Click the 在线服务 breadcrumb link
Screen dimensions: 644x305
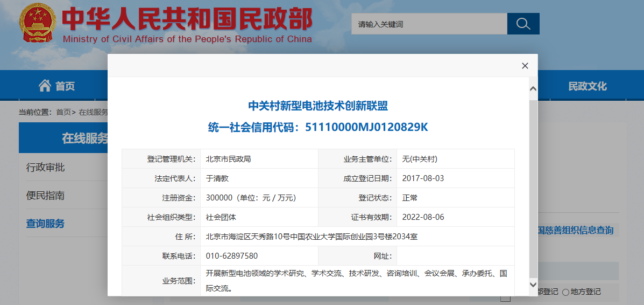click(x=93, y=112)
